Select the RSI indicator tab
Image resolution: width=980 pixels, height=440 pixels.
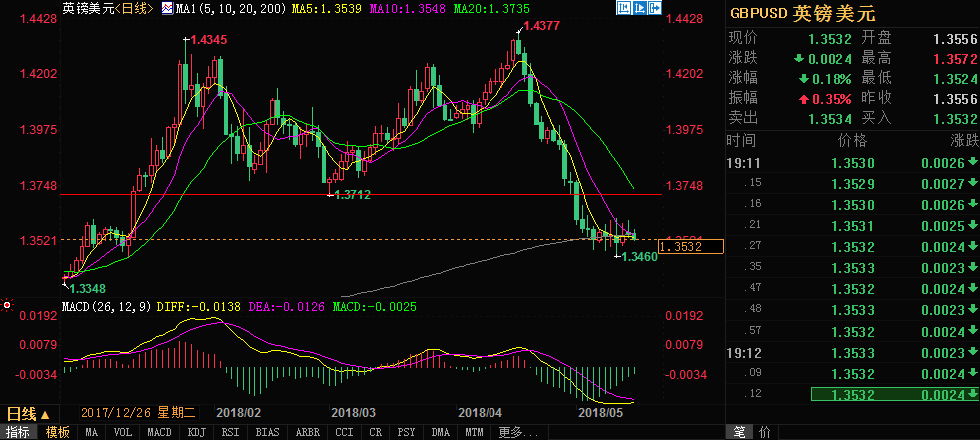[x=230, y=432]
